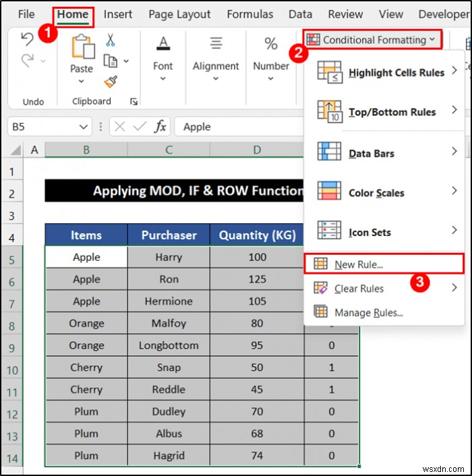This screenshot has width=472, height=476.
Task: Expand the Alignment group chevron
Action: coord(216,79)
